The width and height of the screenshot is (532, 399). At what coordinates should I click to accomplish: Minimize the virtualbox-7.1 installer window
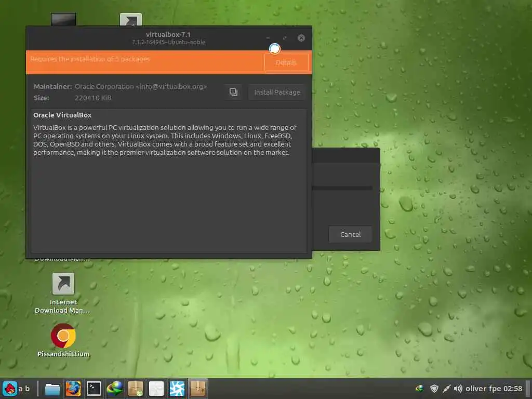coord(268,37)
